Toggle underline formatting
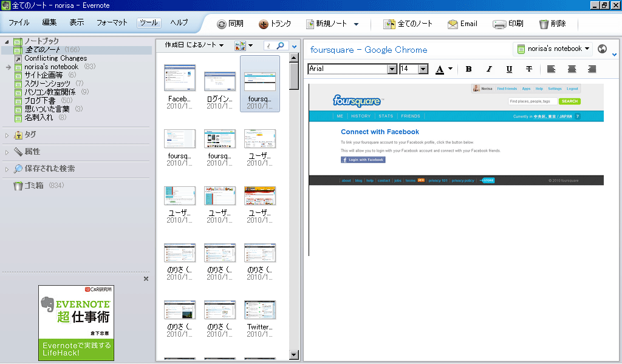Screen dimensions: 622x364 coord(509,69)
